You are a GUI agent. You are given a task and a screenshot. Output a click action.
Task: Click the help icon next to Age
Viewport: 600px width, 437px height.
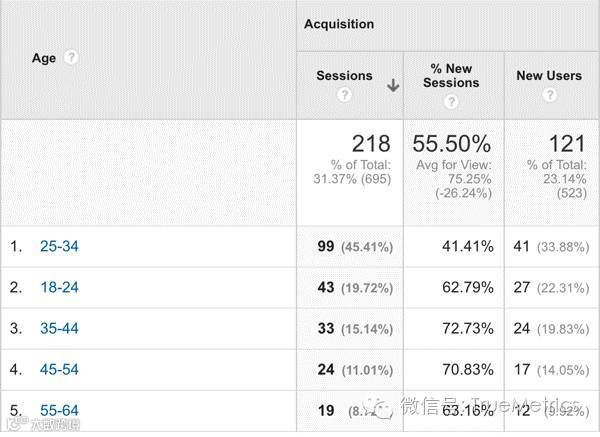point(71,58)
